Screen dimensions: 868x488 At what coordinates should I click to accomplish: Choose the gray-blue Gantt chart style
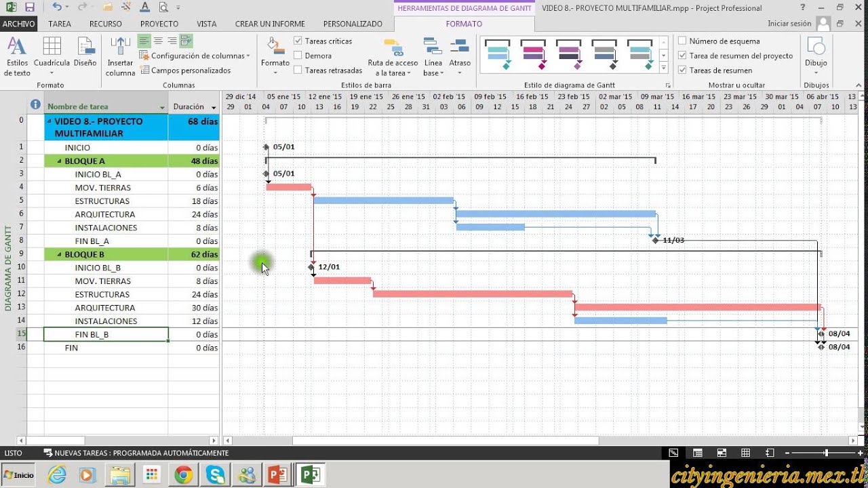(x=604, y=55)
